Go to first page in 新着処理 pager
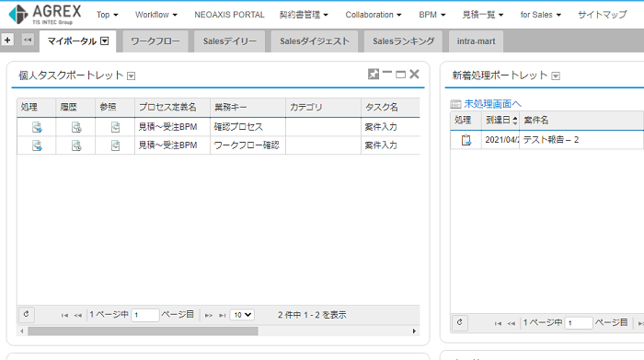 (x=498, y=323)
